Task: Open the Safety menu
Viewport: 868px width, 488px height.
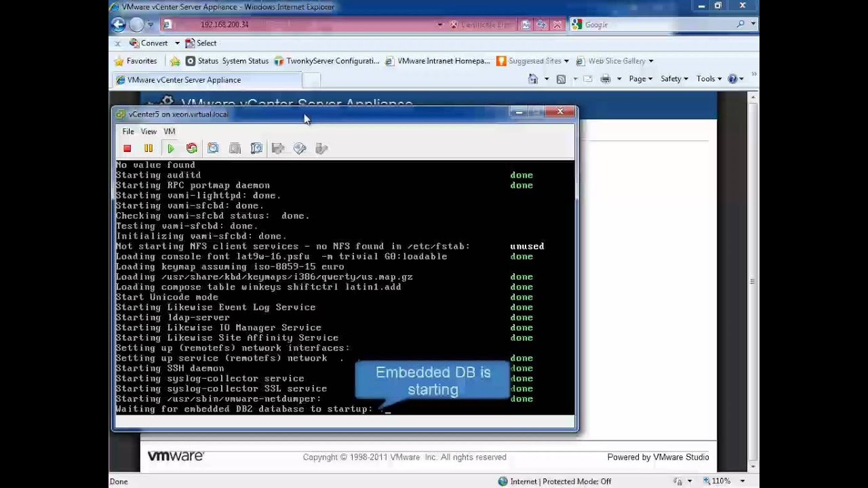Action: point(674,79)
